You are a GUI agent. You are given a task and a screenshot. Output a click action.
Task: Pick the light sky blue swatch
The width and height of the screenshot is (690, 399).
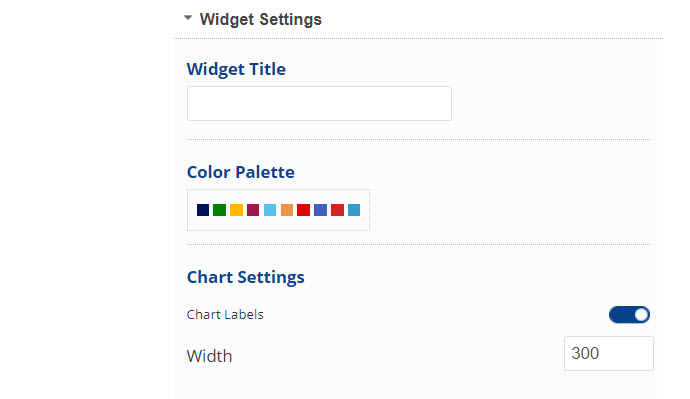pos(270,210)
